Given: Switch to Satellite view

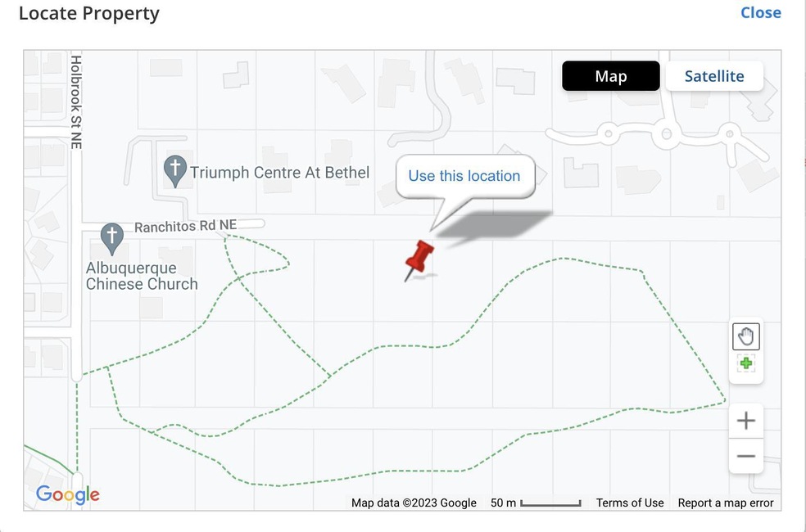Looking at the screenshot, I should (x=714, y=76).
